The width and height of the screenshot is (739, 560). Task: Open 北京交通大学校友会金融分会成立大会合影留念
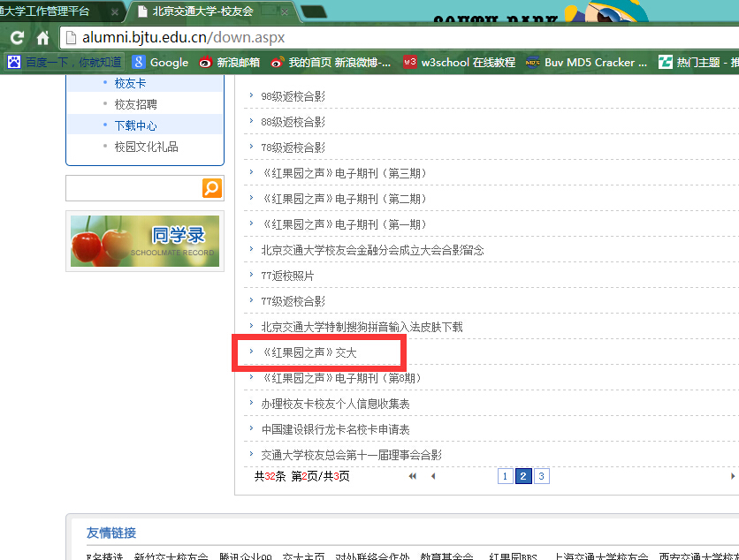(x=373, y=250)
